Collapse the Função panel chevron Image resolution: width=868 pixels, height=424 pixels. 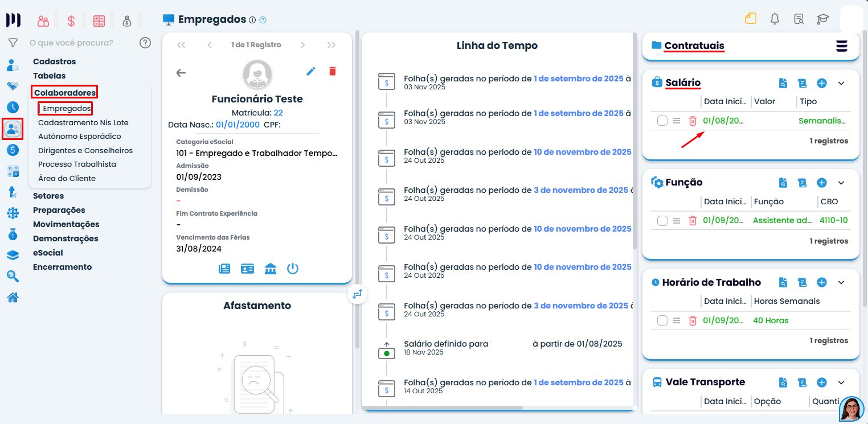click(x=841, y=183)
